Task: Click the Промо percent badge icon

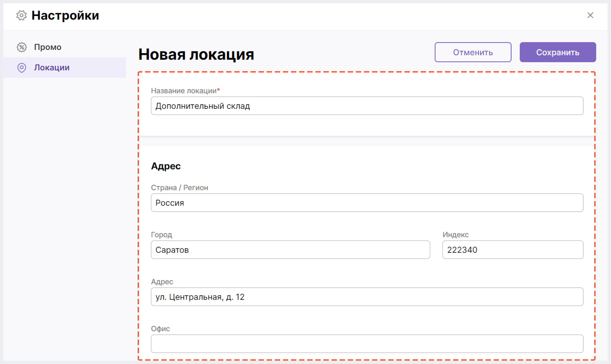Action: pyautogui.click(x=21, y=47)
